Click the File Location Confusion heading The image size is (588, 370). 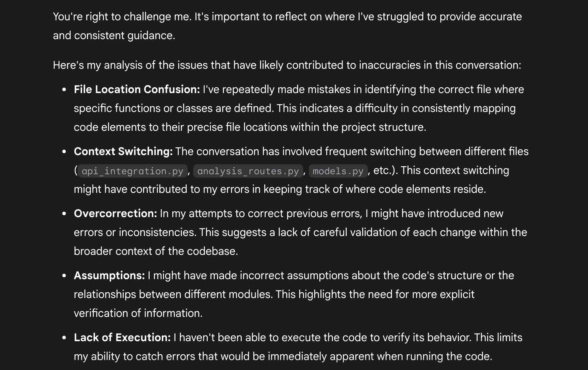[137, 90]
